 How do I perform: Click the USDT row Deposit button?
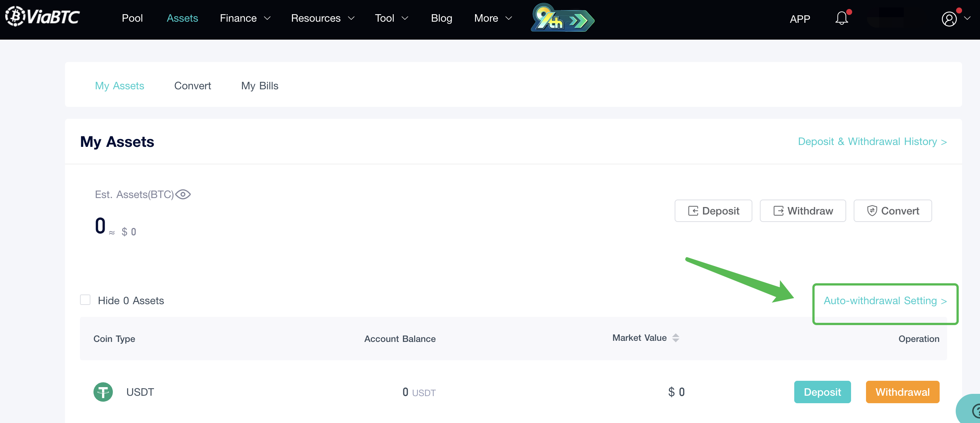coord(822,392)
